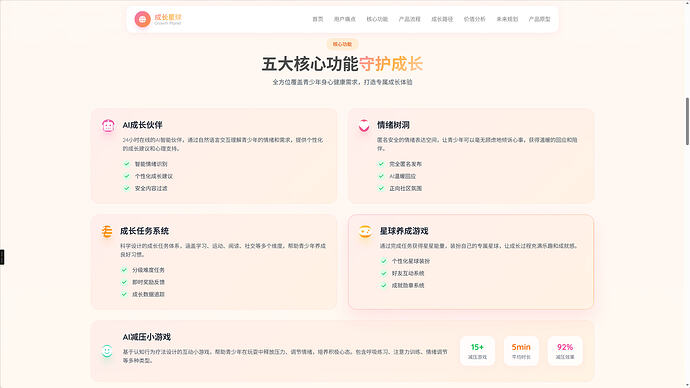The width and height of the screenshot is (690, 388).
Task: Click the 好友互动系统 feature text
Action: click(x=408, y=273)
